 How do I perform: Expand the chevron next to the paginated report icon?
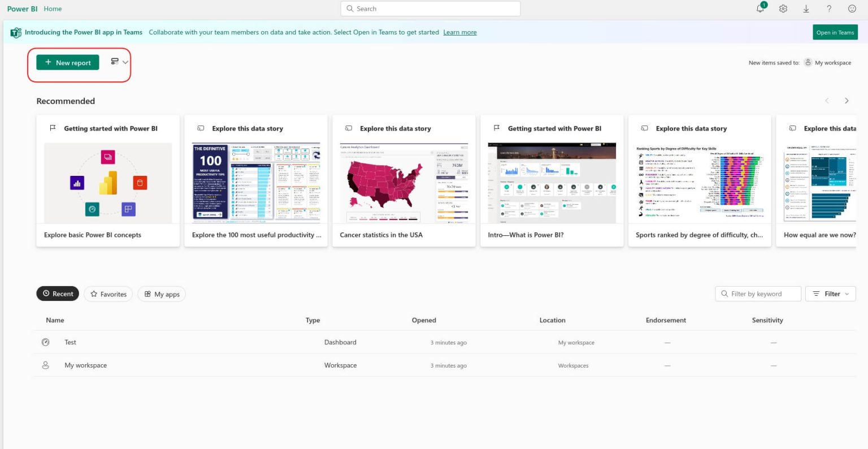tap(125, 62)
